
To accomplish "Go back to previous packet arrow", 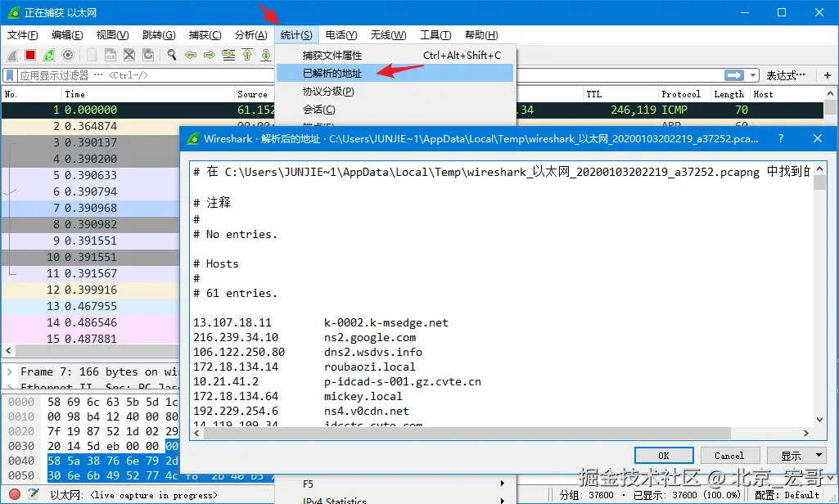I will (191, 55).
